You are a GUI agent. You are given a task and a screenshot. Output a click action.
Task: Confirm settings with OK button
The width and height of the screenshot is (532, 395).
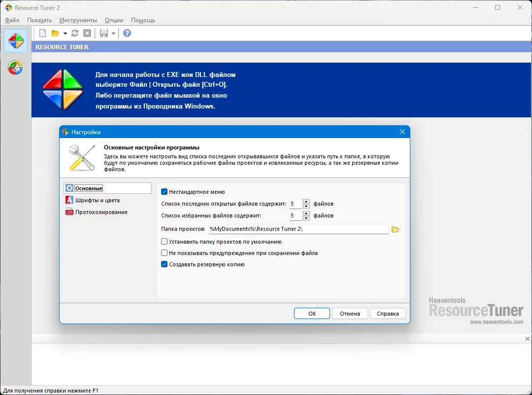coord(312,314)
